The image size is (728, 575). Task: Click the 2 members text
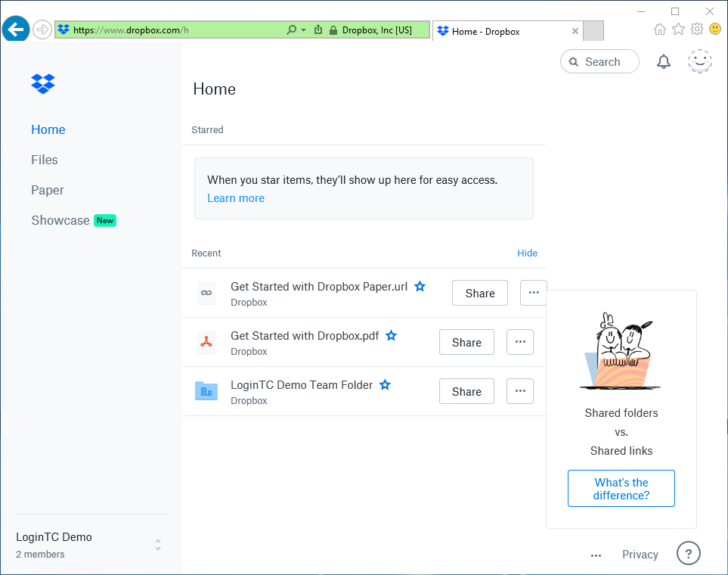click(x=40, y=555)
